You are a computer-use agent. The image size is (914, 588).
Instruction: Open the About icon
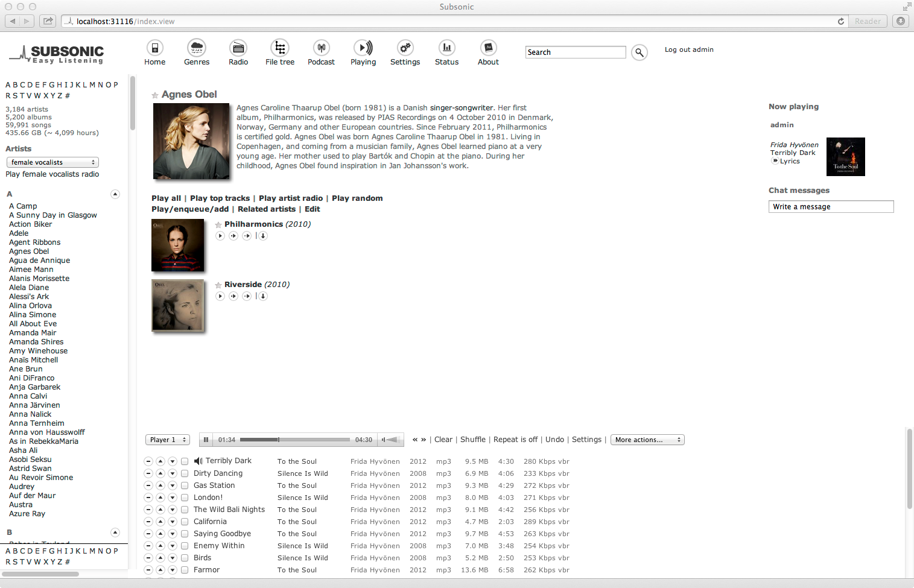[488, 48]
